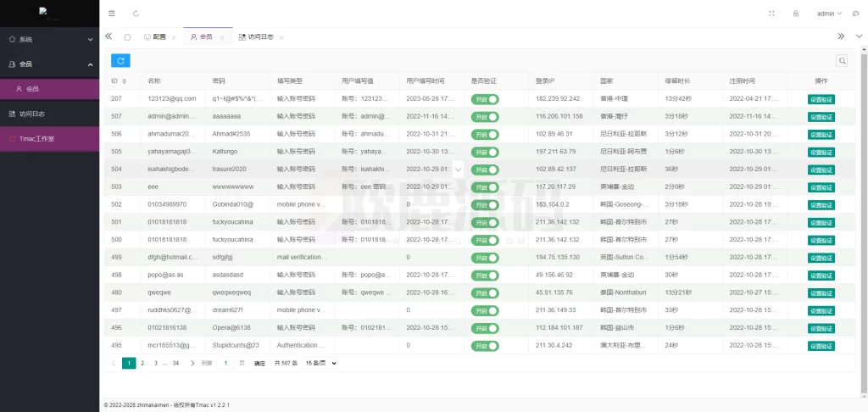868x412 pixels.
Task: Click the top bar refresh icon
Action: [136, 14]
